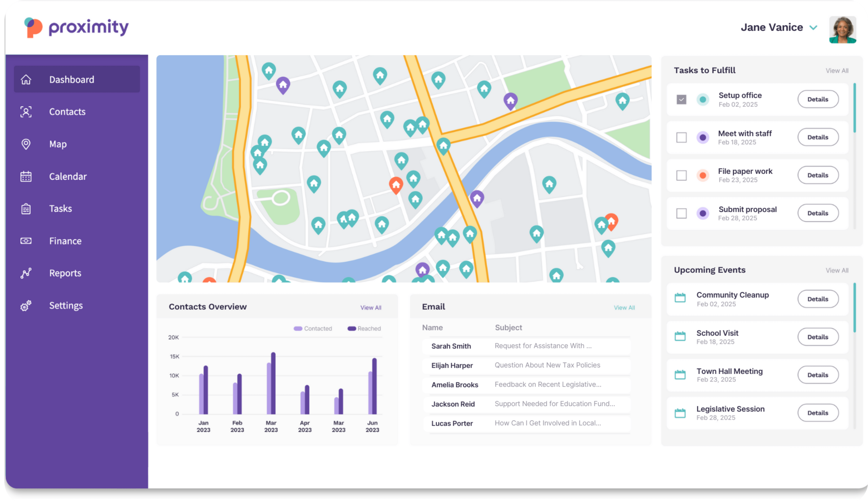Open Details for File paper work

pos(818,175)
